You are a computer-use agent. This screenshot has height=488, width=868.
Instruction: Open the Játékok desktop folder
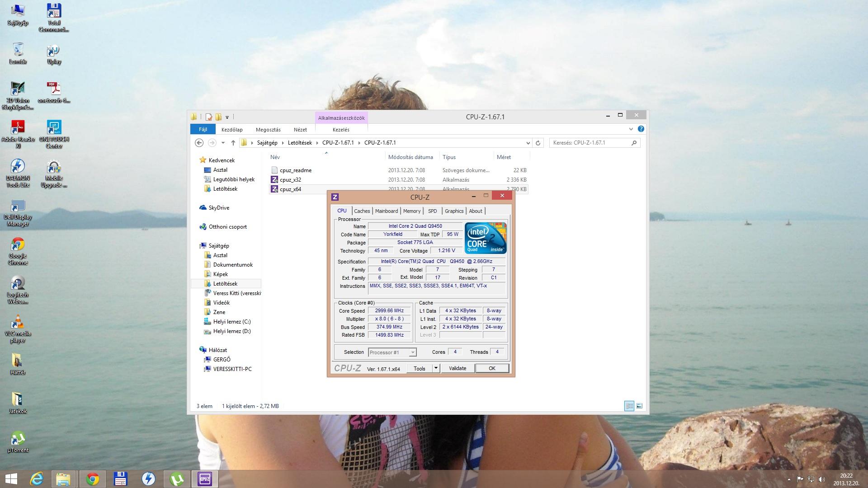18,403
